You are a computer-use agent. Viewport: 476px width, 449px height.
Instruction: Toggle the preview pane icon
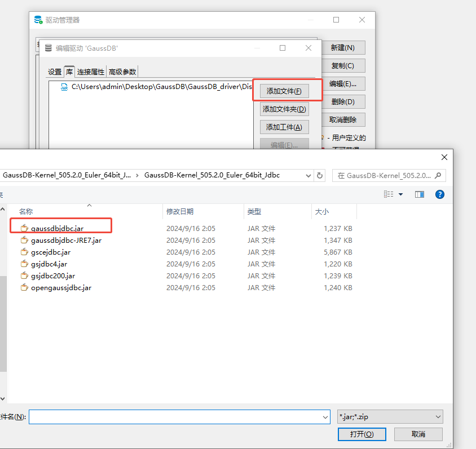pyautogui.click(x=419, y=194)
